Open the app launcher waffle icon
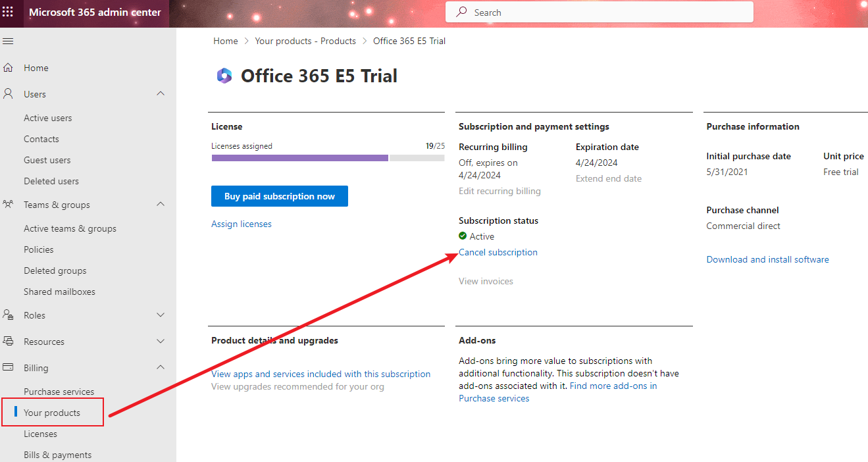The width and height of the screenshot is (868, 462). [8, 12]
